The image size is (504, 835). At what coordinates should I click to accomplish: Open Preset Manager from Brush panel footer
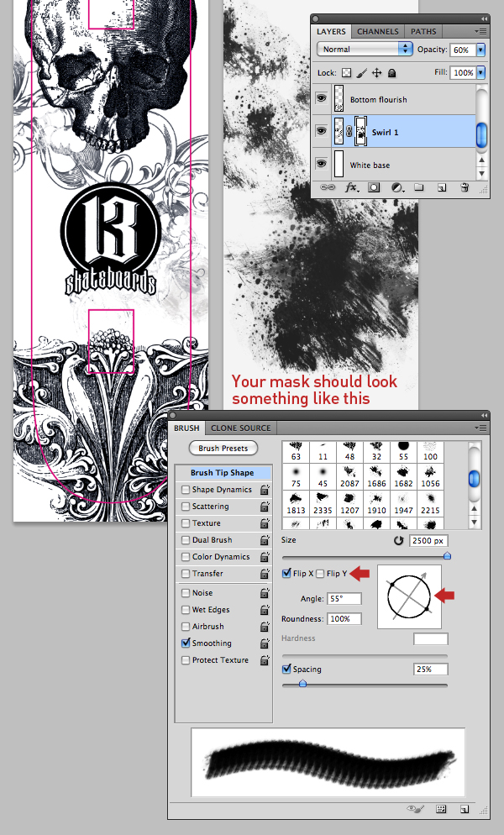(x=441, y=809)
